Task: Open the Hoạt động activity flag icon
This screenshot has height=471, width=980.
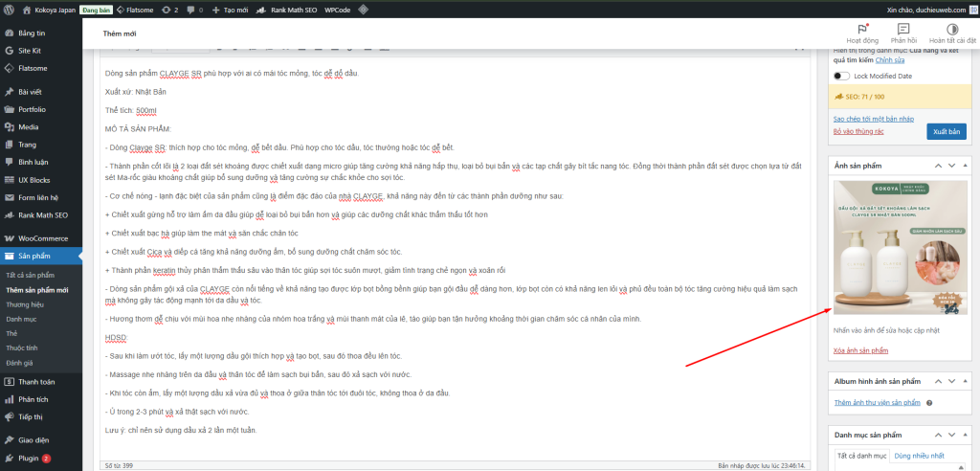Action: coord(863,29)
